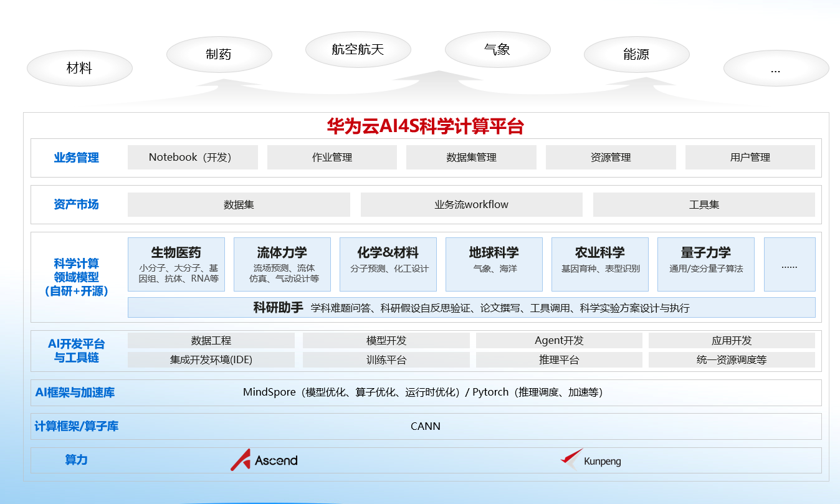This screenshot has height=504, width=840.
Task: Select the 流体力学 model card
Action: click(282, 264)
